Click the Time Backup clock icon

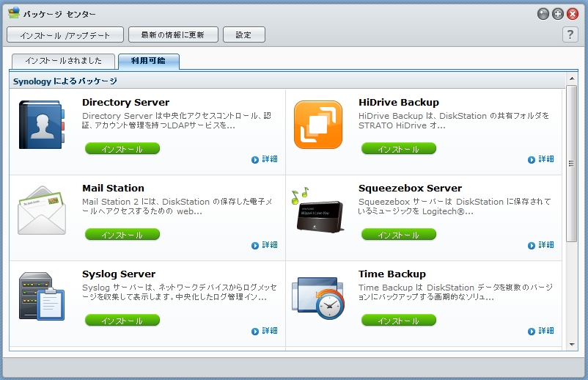click(x=318, y=298)
